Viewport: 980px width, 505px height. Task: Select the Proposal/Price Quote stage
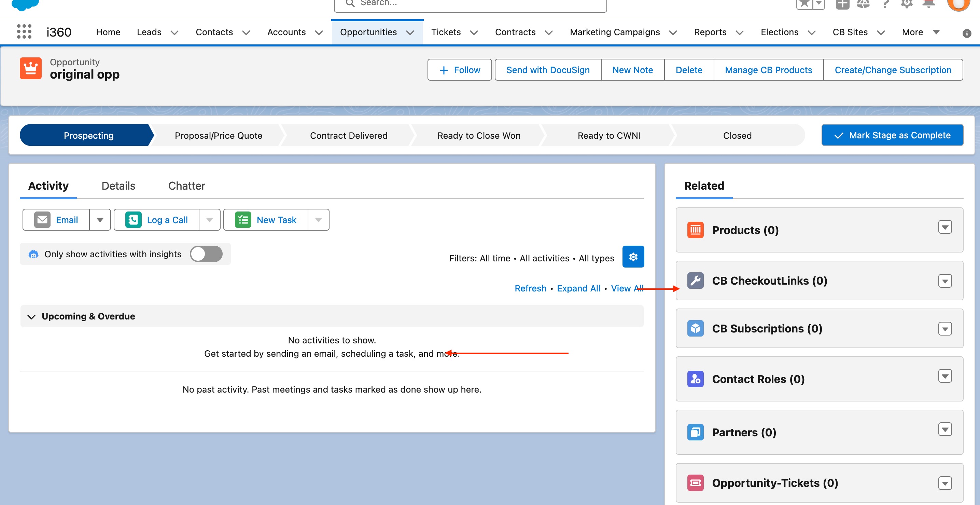[218, 136]
